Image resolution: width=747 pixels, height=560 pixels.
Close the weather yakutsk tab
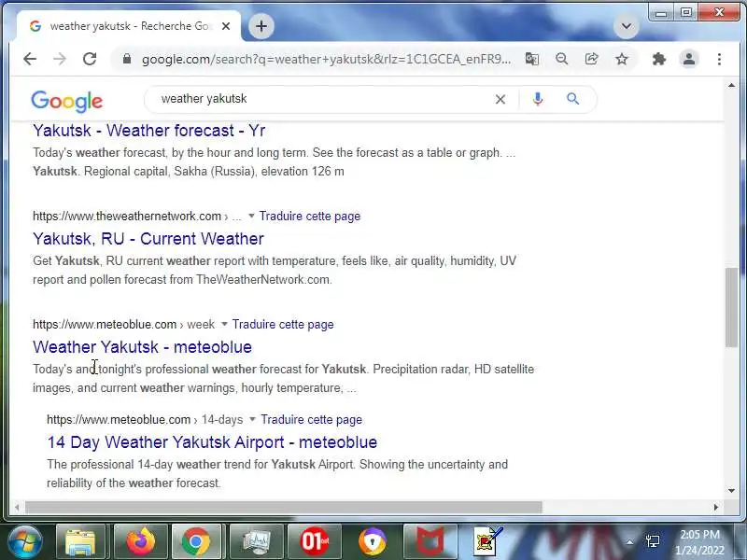tap(226, 26)
